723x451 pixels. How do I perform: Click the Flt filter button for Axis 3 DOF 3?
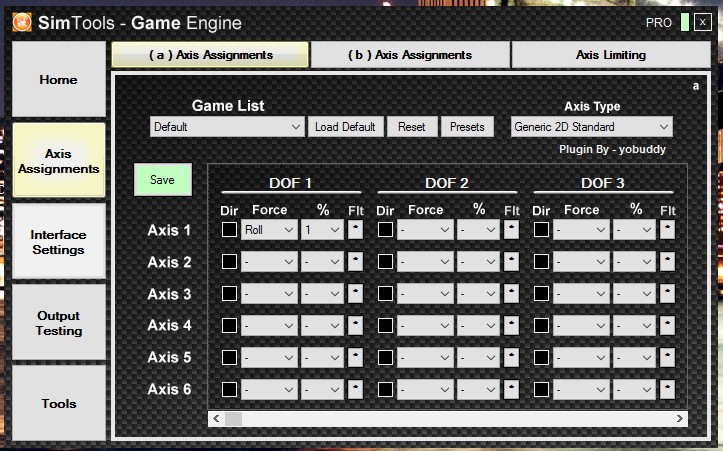667,293
